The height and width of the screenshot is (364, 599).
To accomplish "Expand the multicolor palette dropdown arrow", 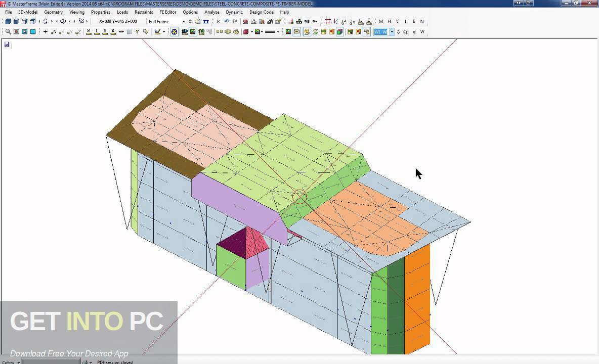I will [262, 32].
